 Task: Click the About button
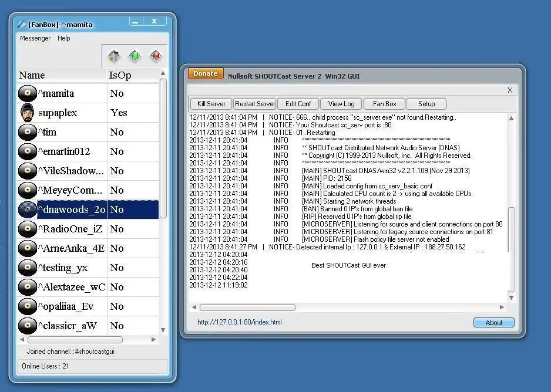(493, 323)
